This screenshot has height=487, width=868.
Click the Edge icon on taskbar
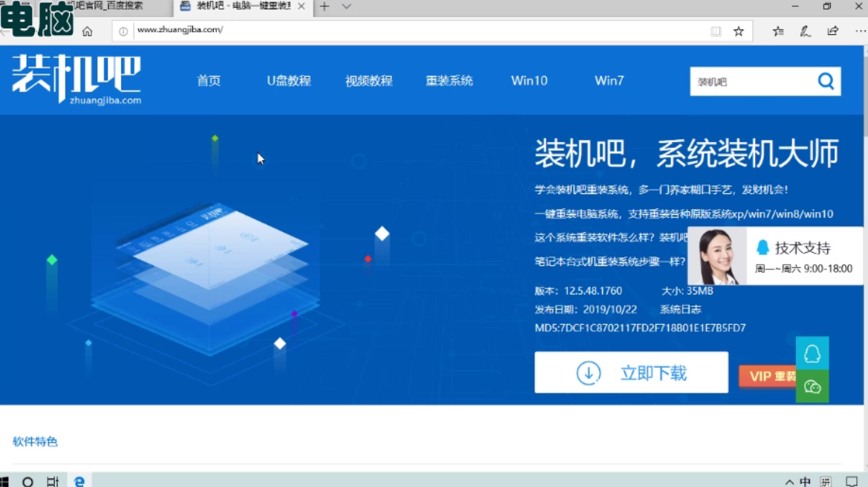click(x=80, y=481)
